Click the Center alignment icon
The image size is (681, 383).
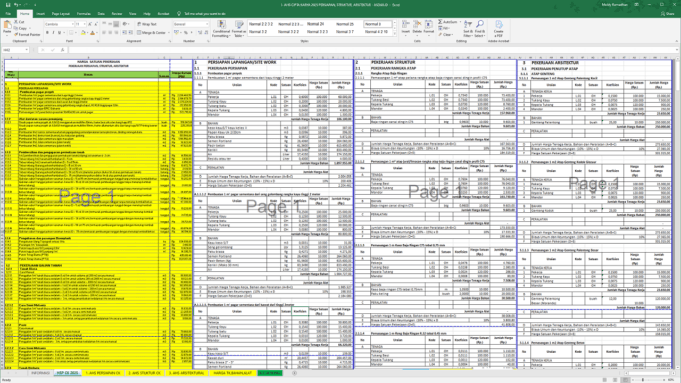pos(110,33)
